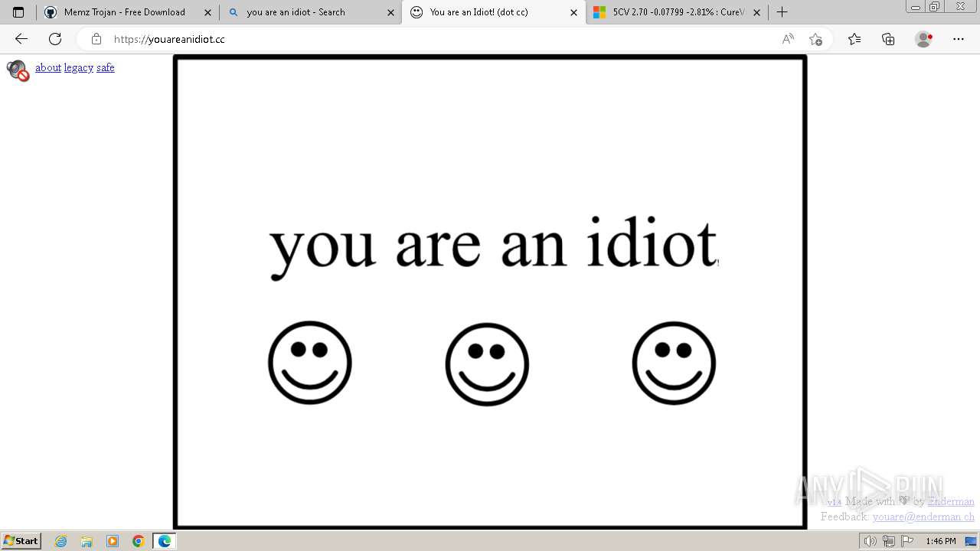
Task: Open system tray volume icon
Action: coord(870,541)
